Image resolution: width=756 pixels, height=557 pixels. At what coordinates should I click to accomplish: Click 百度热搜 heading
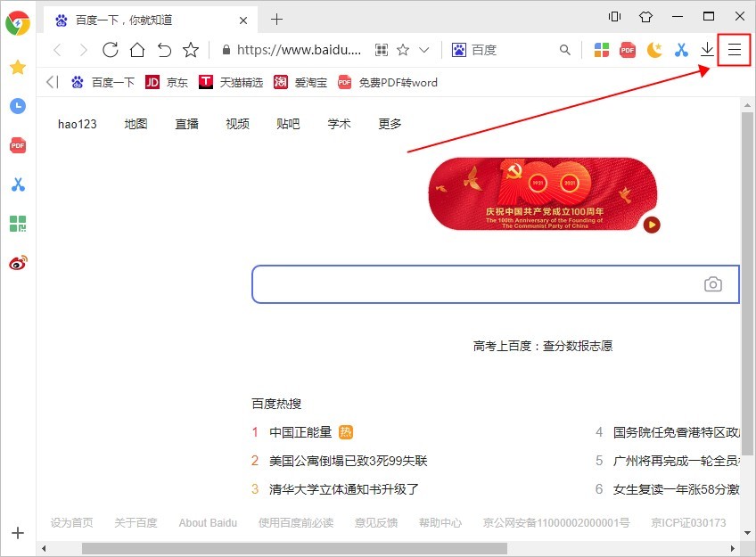coord(276,404)
